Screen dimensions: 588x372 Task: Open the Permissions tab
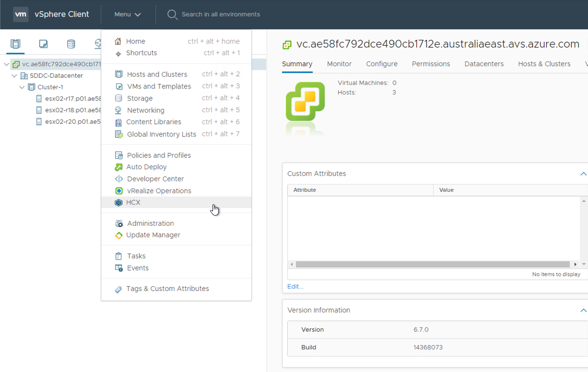(x=431, y=64)
